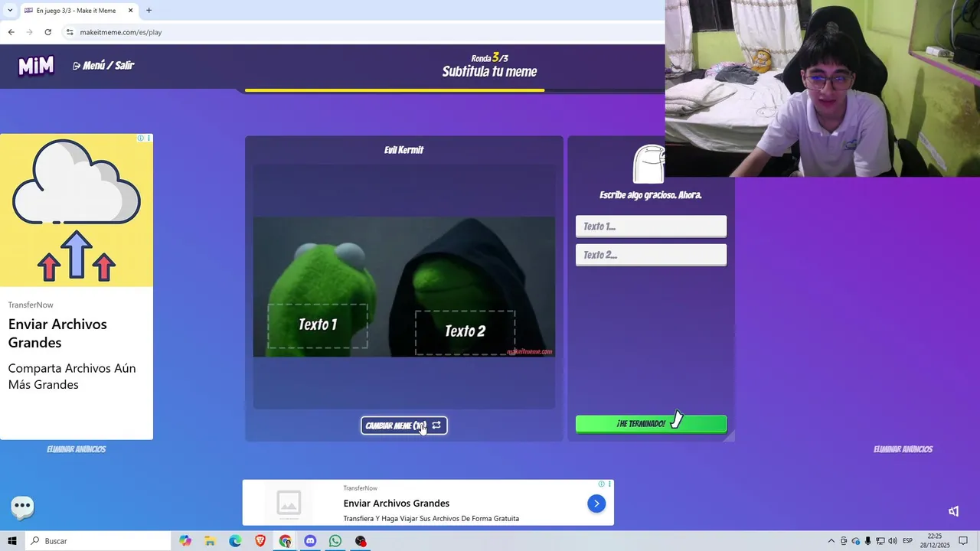The width and height of the screenshot is (980, 551).
Task: Click the green ¡He terminado! button
Action: point(651,423)
